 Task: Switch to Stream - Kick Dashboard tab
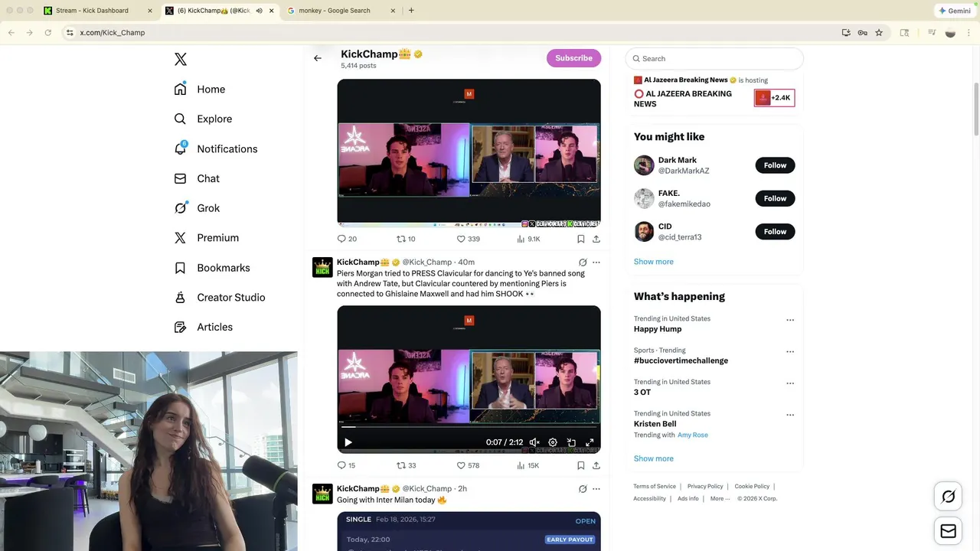(x=97, y=11)
